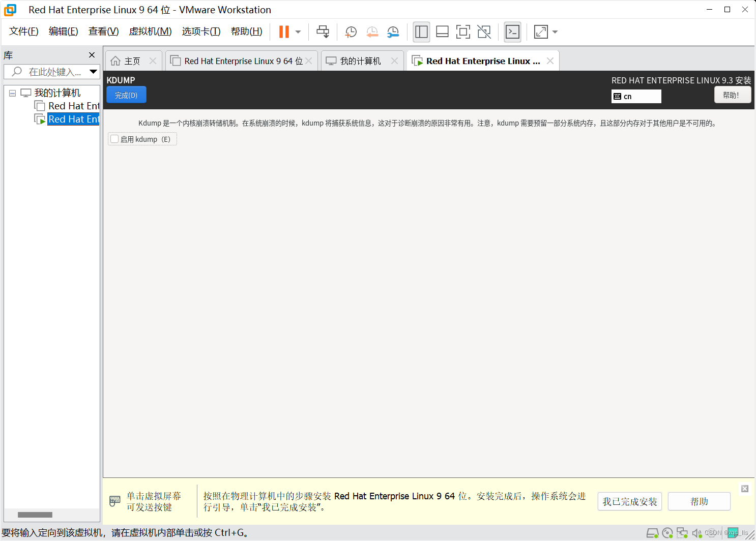Click the KDUMP heading text

(121, 80)
